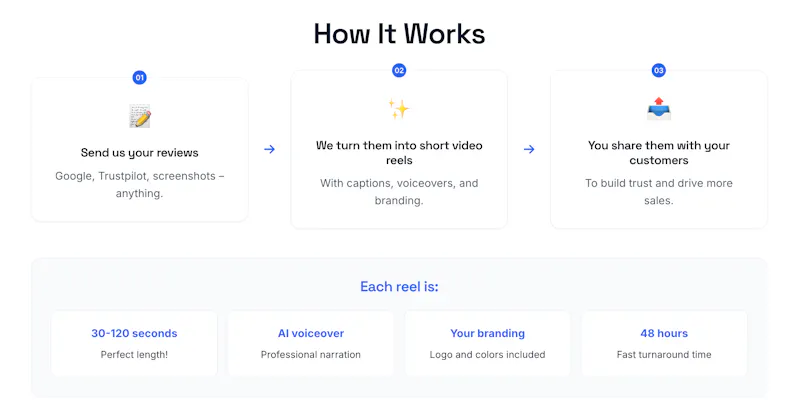
Task: Click We turn them into short video reels
Action: [399, 153]
